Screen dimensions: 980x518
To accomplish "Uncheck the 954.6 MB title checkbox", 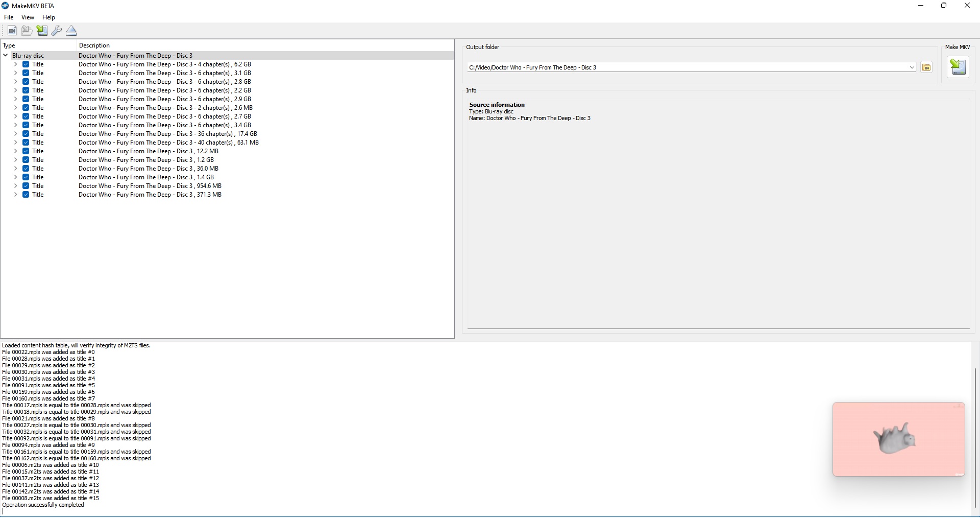I will [26, 186].
